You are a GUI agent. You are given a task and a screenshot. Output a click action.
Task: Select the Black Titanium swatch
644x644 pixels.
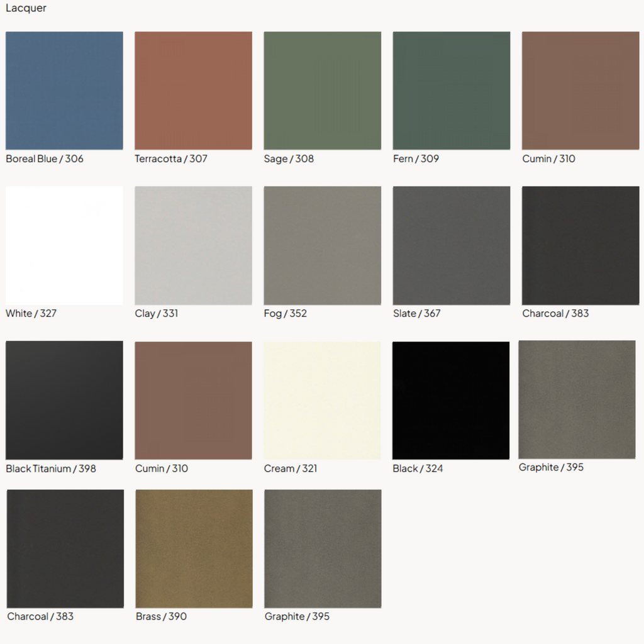point(64,400)
